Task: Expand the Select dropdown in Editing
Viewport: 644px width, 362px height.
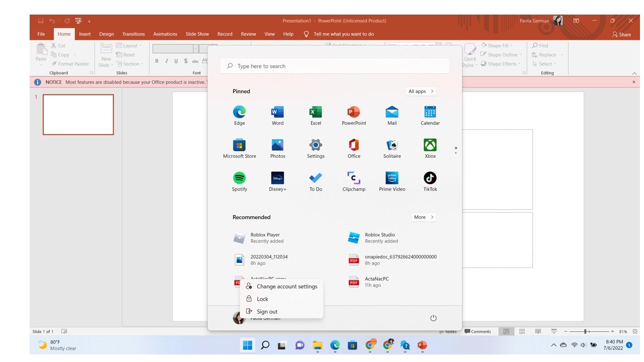Action: click(543, 64)
